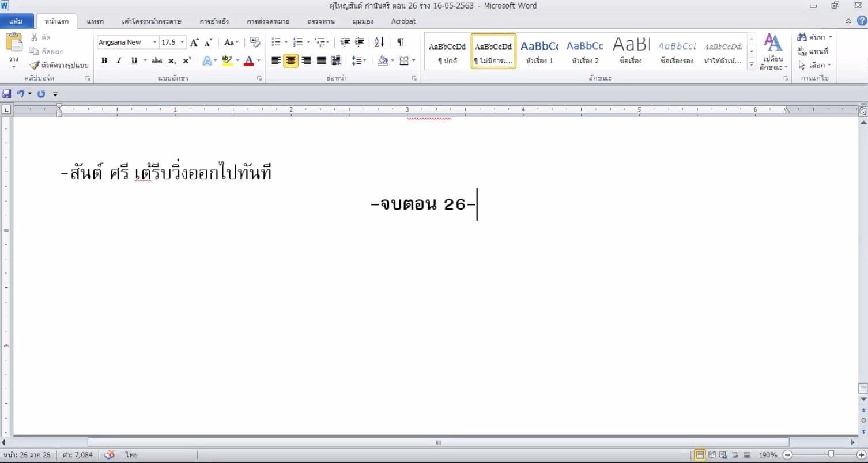Apply strikethrough to text
This screenshot has height=463, width=868.
[157, 61]
